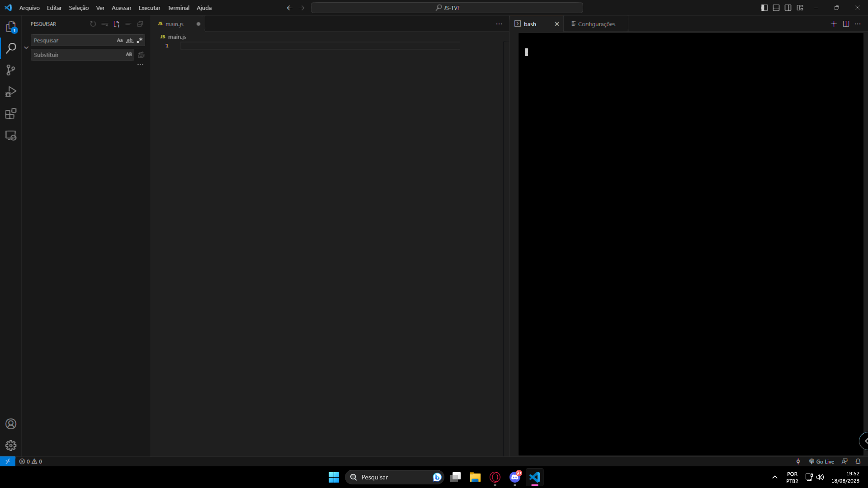
Task: Open the Extensions view
Action: [11, 113]
